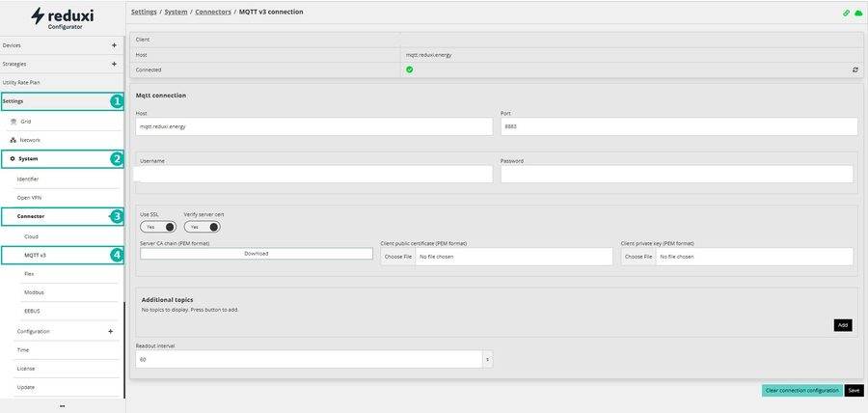
Task: Choose File for Client public certificate
Action: [x=398, y=257]
